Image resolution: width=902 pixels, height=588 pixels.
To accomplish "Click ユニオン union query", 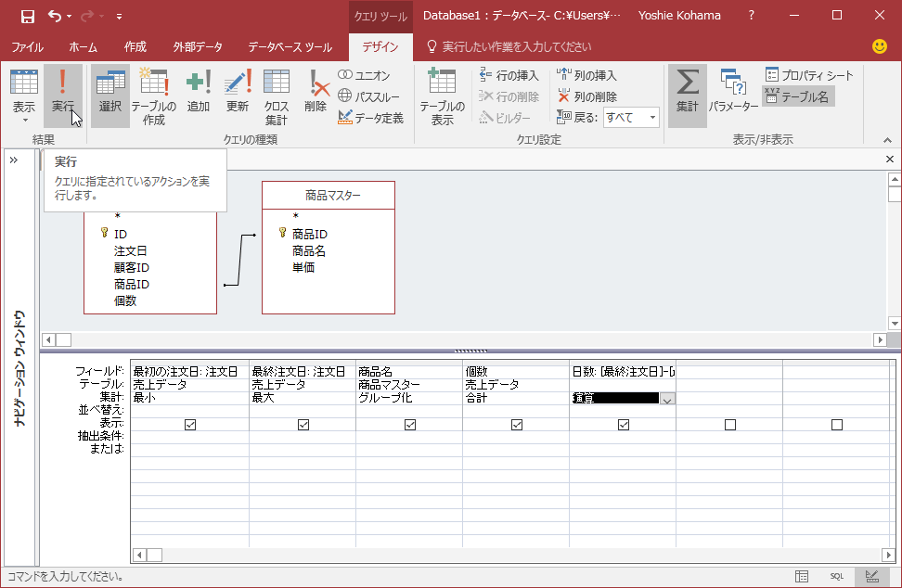I will point(365,75).
